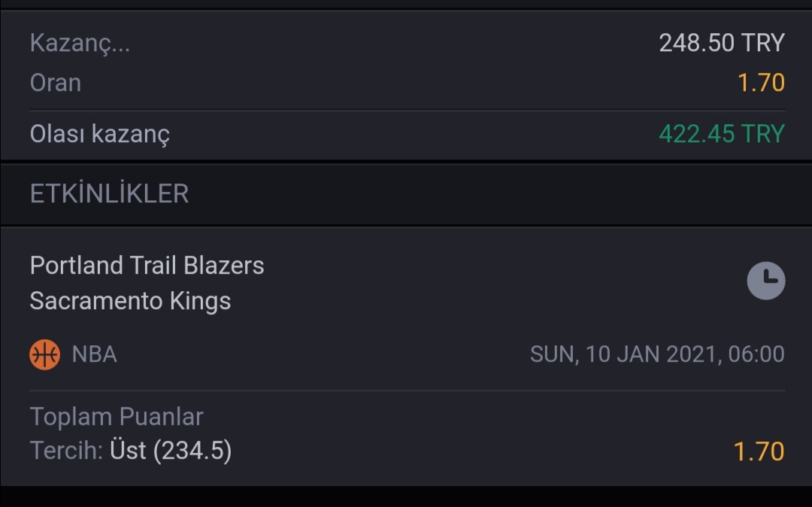Image resolution: width=812 pixels, height=507 pixels.
Task: Click the bottom 1.70 selection odds
Action: 759,451
